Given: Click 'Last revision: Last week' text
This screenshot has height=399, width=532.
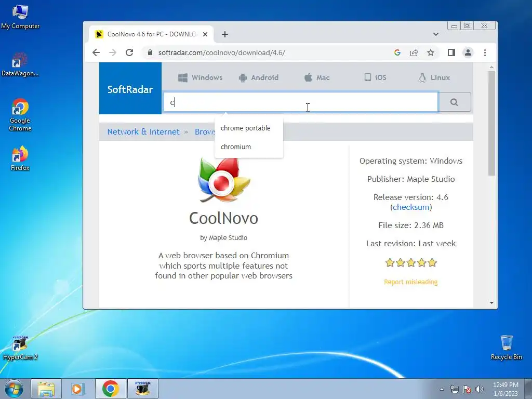Looking at the screenshot, I should point(411,244).
